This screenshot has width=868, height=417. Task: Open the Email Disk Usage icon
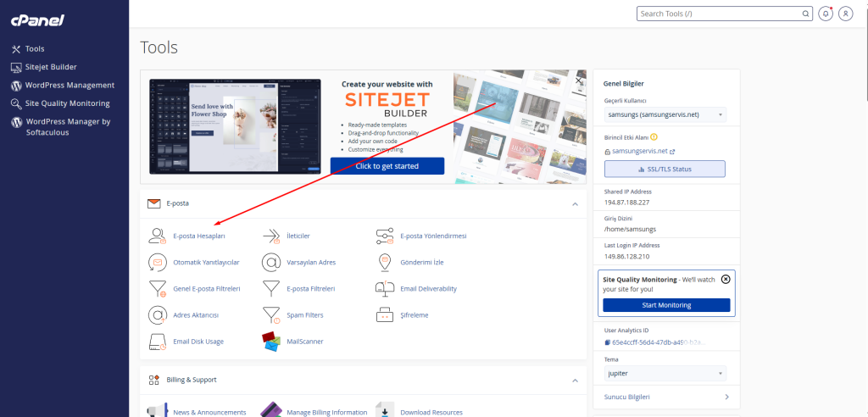(158, 342)
